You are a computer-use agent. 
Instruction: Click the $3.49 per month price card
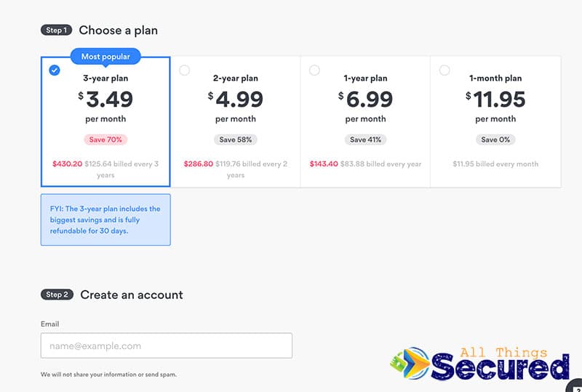click(105, 121)
